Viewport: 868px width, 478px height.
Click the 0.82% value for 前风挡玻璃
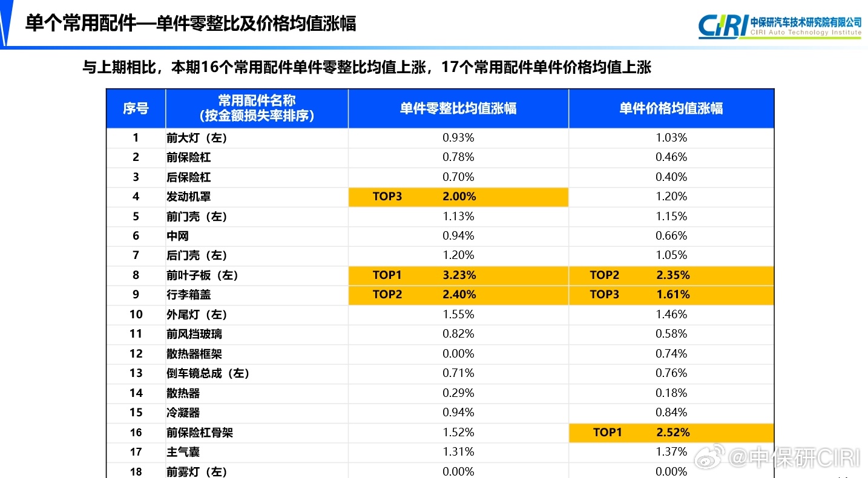coord(458,334)
